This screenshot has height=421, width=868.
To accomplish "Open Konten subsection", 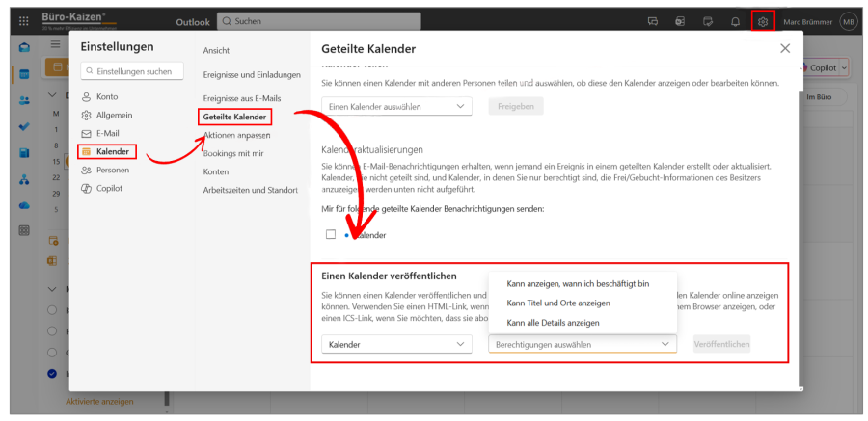I will point(216,172).
